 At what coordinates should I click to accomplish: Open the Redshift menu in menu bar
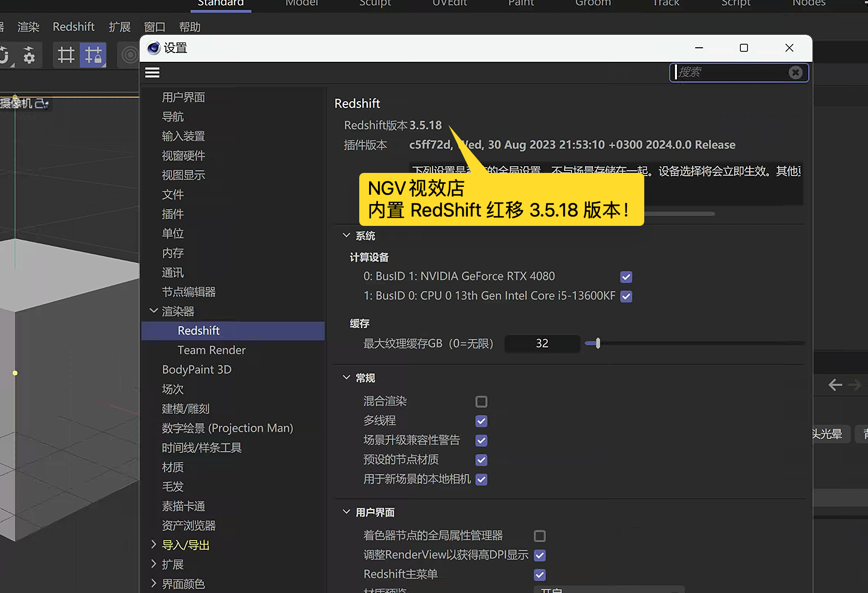pyautogui.click(x=74, y=27)
